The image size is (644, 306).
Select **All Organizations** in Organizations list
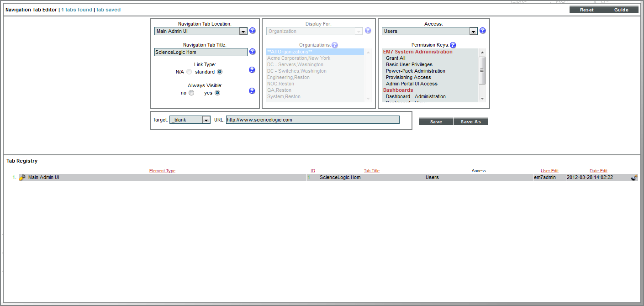[x=315, y=52]
